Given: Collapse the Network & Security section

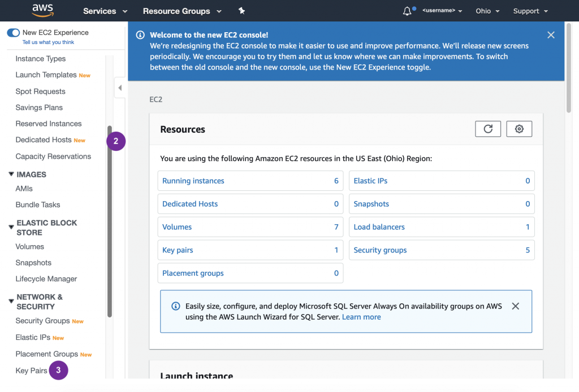Looking at the screenshot, I should pos(11,301).
